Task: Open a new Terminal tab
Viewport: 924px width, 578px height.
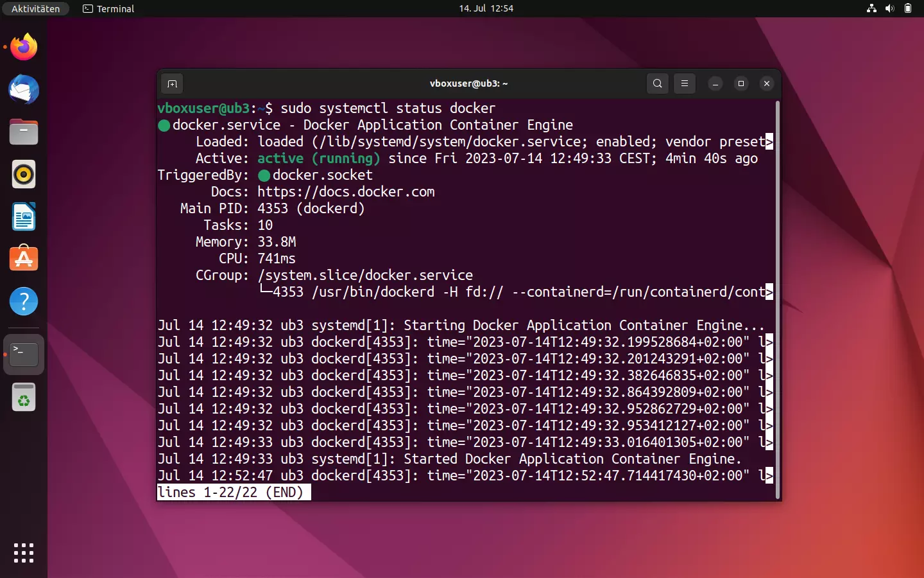Action: 172,83
